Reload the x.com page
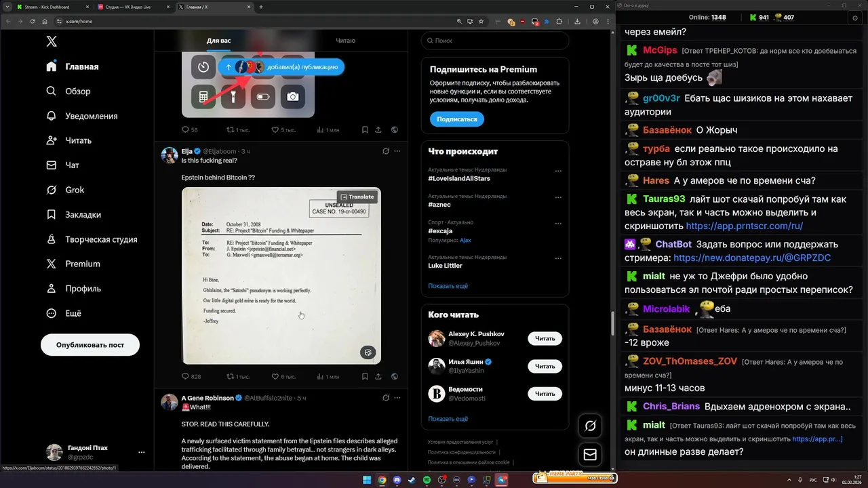This screenshot has width=868, height=488. (x=33, y=21)
